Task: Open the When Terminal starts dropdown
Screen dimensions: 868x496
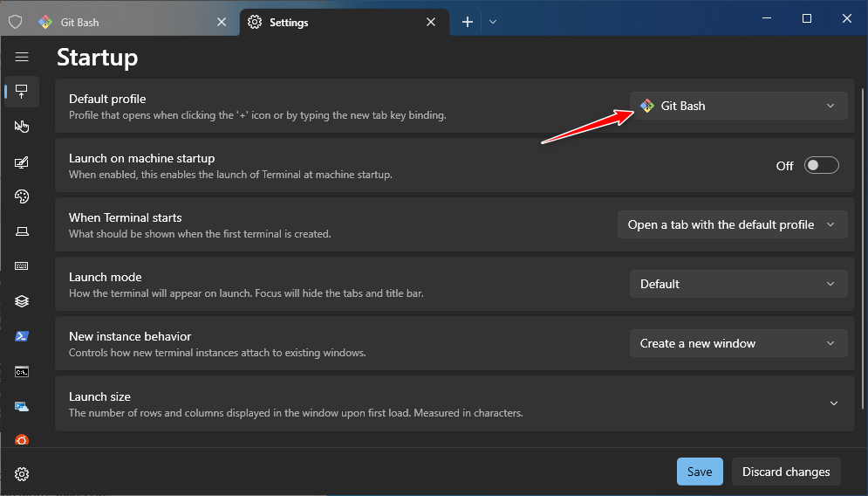Action: [732, 224]
